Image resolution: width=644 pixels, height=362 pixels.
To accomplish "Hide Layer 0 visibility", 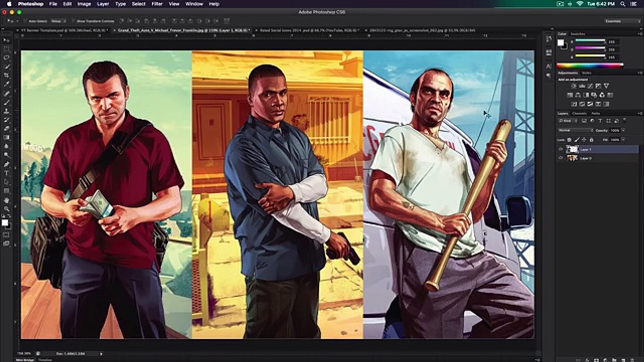I will (561, 158).
